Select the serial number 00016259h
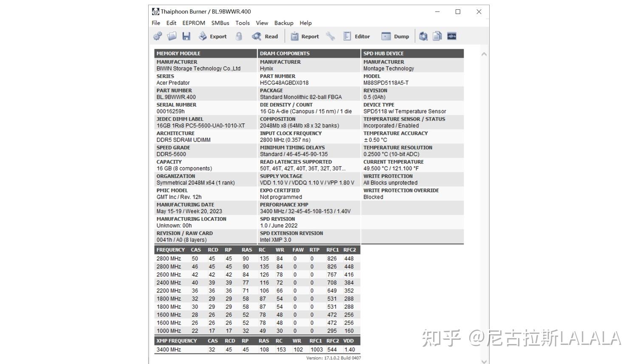This screenshot has width=637, height=364. click(170, 111)
